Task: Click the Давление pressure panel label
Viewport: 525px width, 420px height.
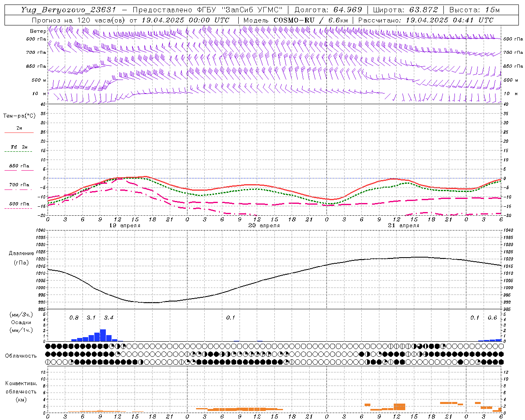Action: click(x=21, y=253)
